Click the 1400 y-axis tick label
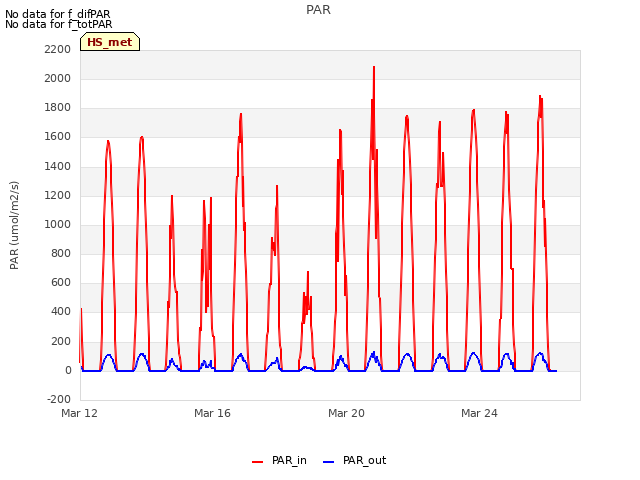This screenshot has width=640, height=480. [58, 166]
